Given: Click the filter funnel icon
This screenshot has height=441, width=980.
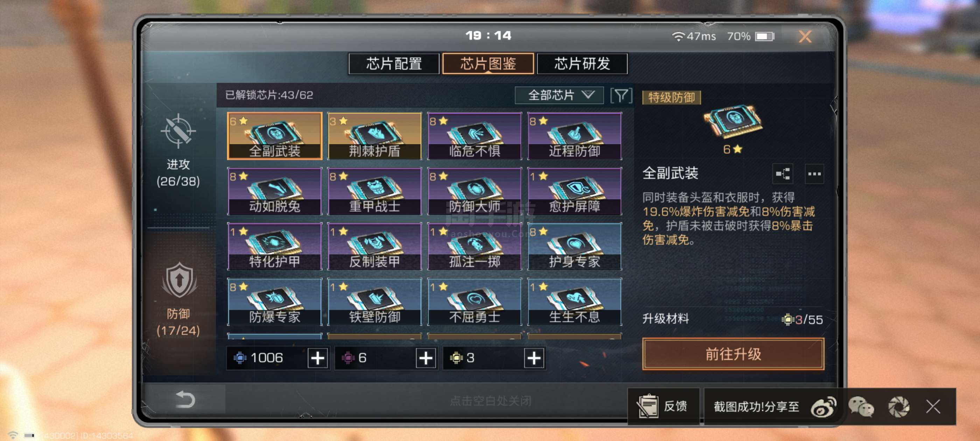Looking at the screenshot, I should [621, 95].
